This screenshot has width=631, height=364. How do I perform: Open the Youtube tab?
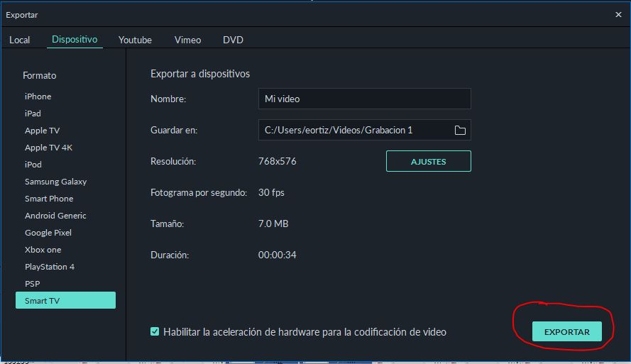[135, 40]
